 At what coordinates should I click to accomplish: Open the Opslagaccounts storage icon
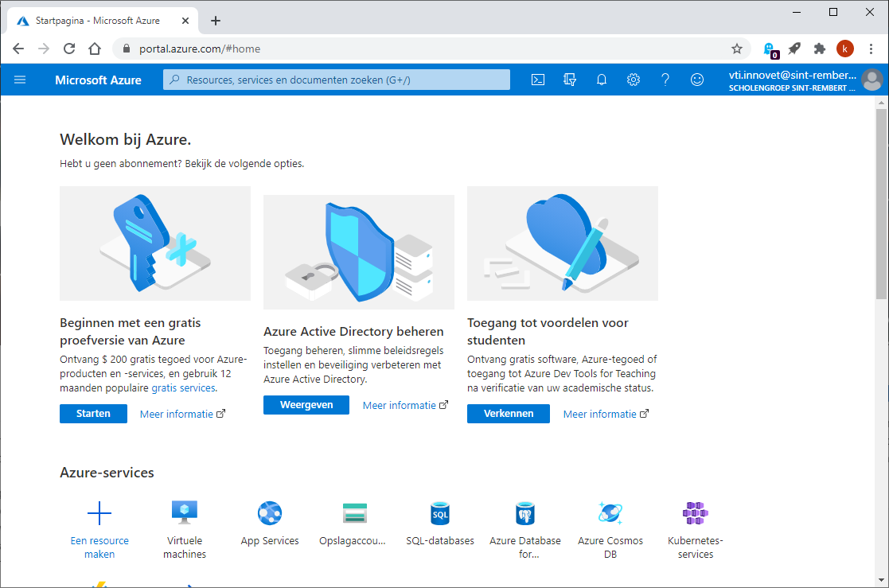(354, 513)
